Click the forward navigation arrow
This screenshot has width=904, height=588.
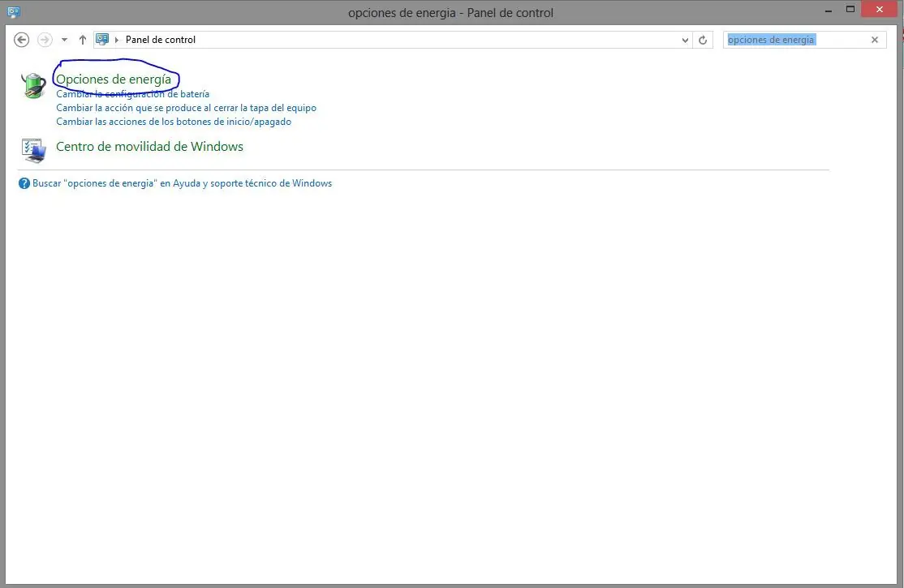coord(45,40)
